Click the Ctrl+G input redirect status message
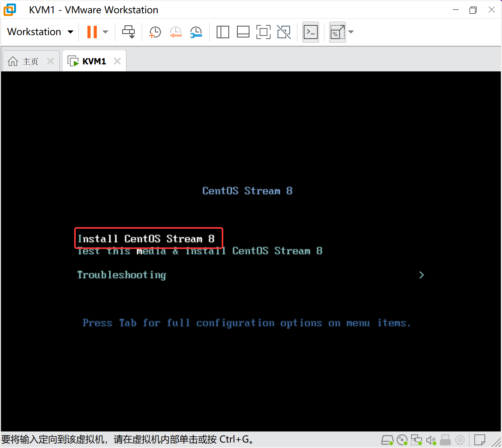Image resolution: width=502 pixels, height=448 pixels. [x=128, y=440]
